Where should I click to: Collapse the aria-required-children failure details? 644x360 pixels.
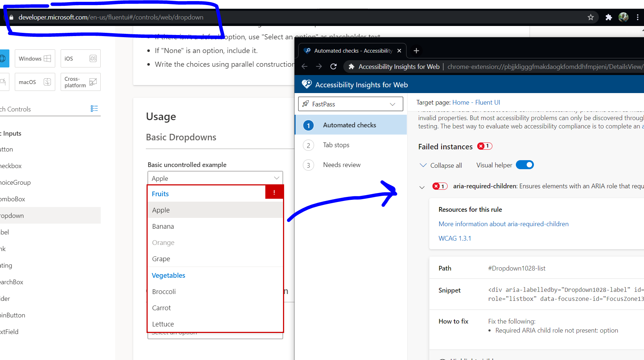422,187
